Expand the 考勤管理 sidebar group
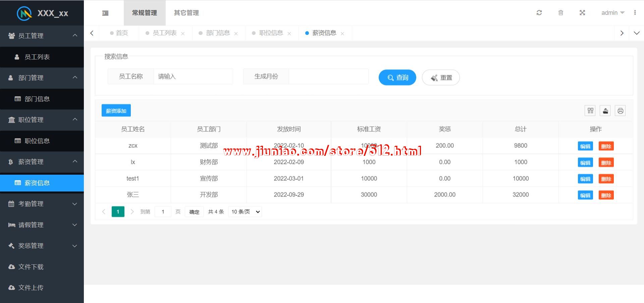Screen dimensions: 644x303 42,204
